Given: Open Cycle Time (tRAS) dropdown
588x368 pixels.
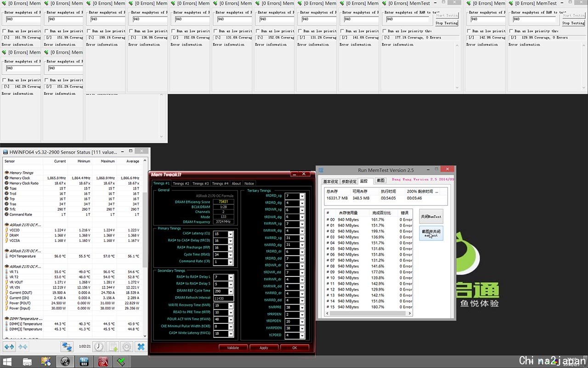Looking at the screenshot, I should tap(231, 255).
